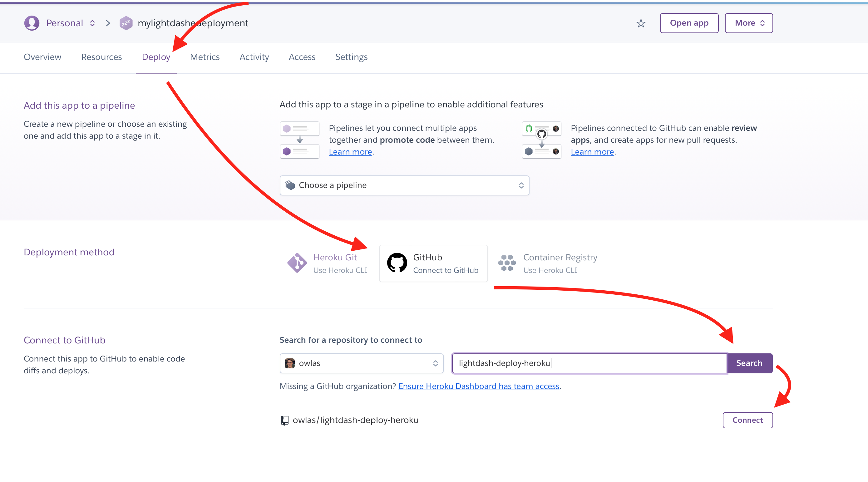Click the GitHub octocat logo
This screenshot has width=868, height=482.
pyautogui.click(x=397, y=263)
